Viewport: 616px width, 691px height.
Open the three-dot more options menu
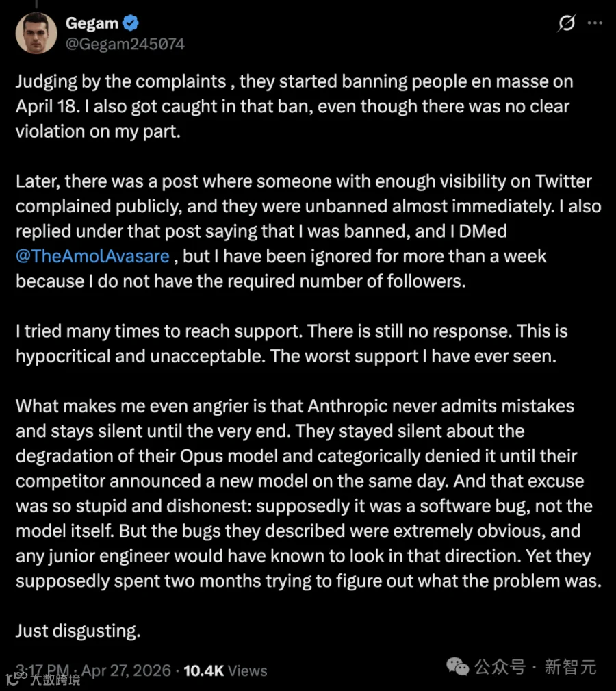pos(595,23)
